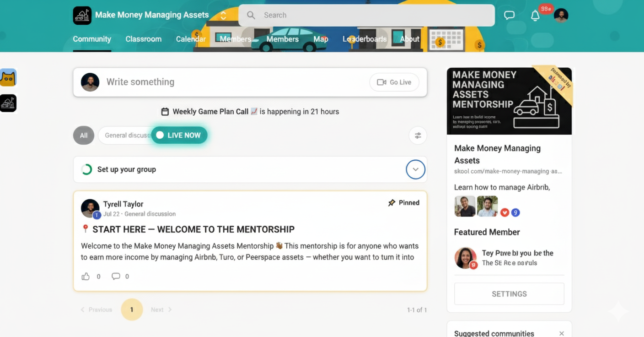This screenshot has width=644, height=337.
Task: Open Tyrell Taylor's post author avatar
Action: click(x=90, y=208)
